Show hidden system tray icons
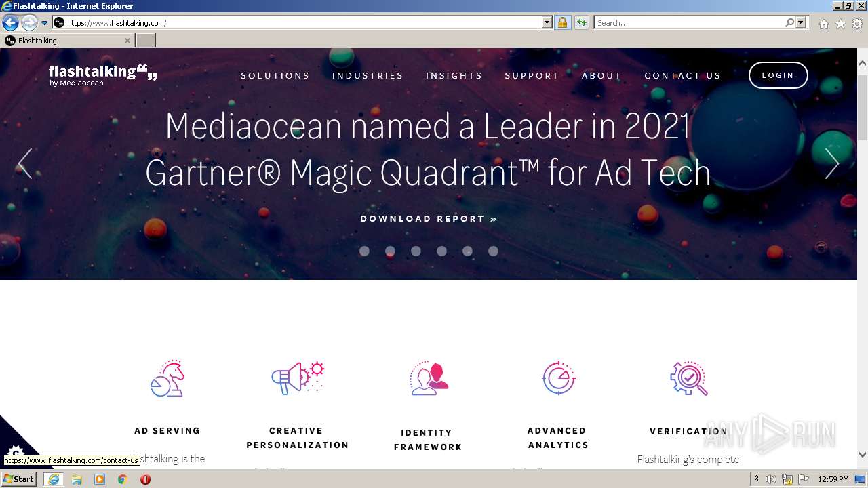The height and width of the screenshot is (488, 868). coord(757,479)
